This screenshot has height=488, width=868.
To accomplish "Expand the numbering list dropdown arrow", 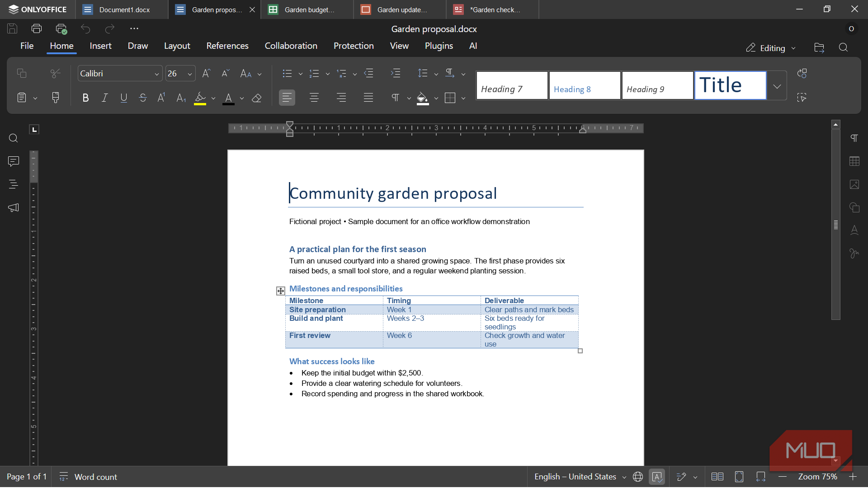I will 327,74.
